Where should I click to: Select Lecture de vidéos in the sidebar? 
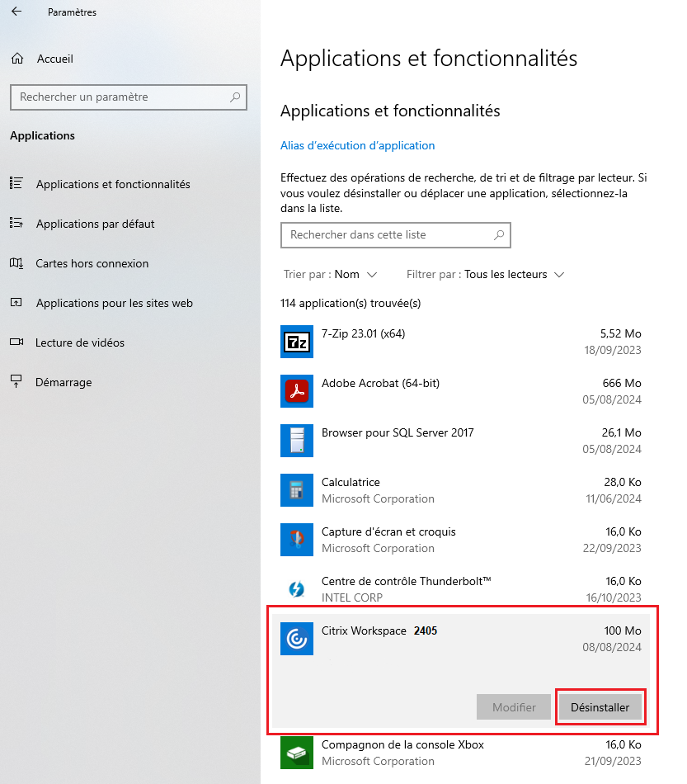click(x=80, y=342)
